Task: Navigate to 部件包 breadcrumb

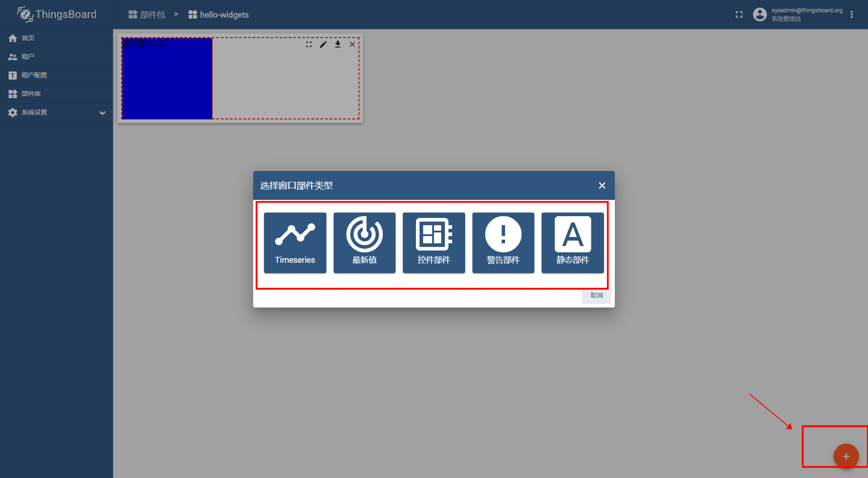Action: point(146,14)
